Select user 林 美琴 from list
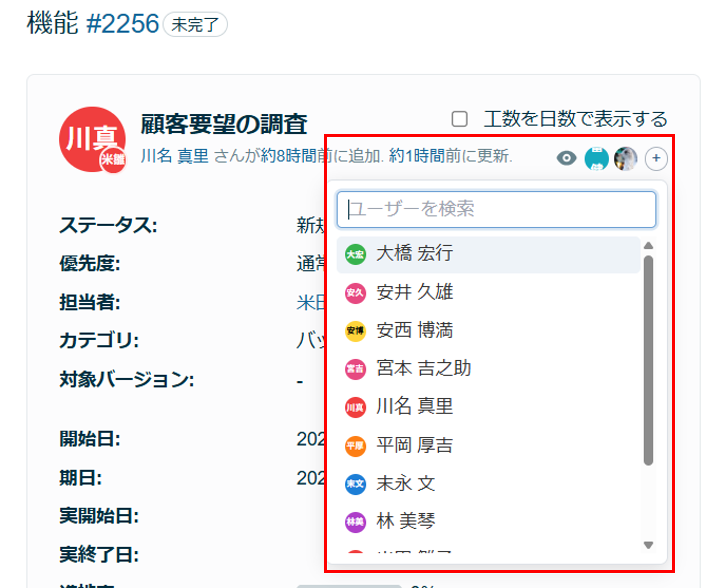Screen dimensions: 706x588 point(488,521)
